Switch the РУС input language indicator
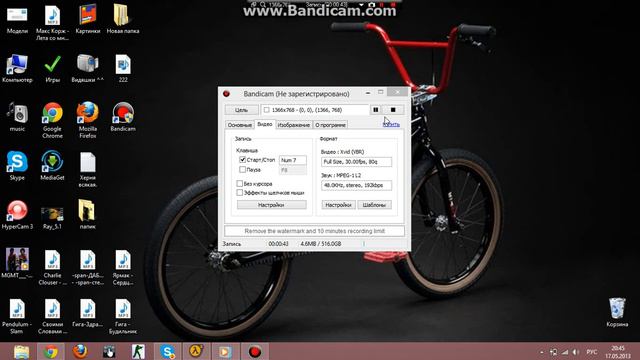This screenshot has height=360, width=640. 591,352
